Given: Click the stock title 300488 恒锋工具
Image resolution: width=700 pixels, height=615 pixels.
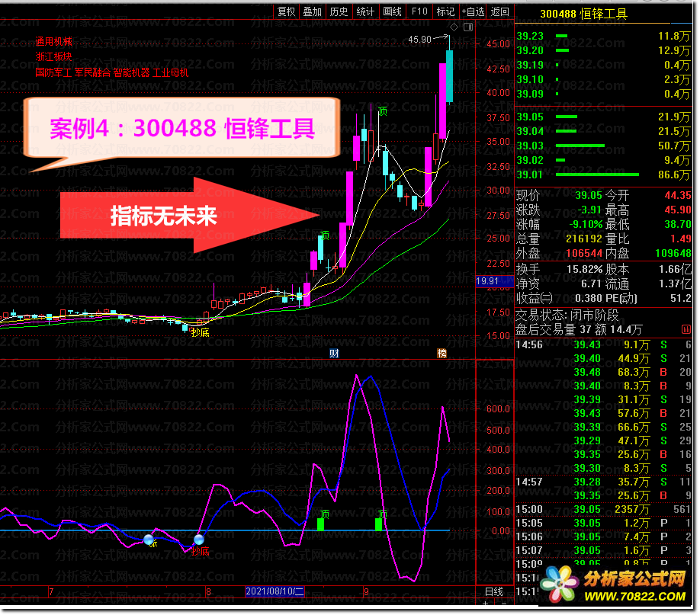Looking at the screenshot, I should pyautogui.click(x=583, y=14).
